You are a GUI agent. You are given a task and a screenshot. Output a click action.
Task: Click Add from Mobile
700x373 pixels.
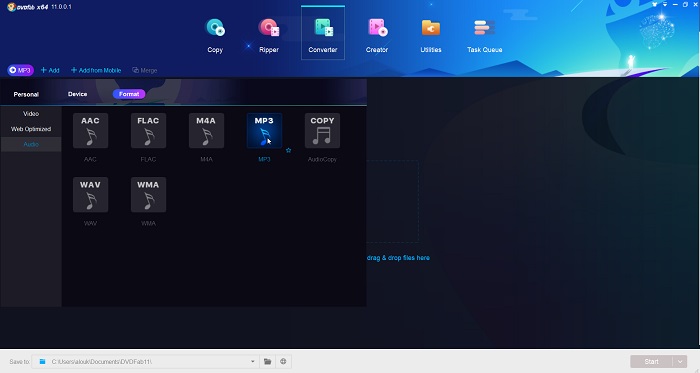96,70
